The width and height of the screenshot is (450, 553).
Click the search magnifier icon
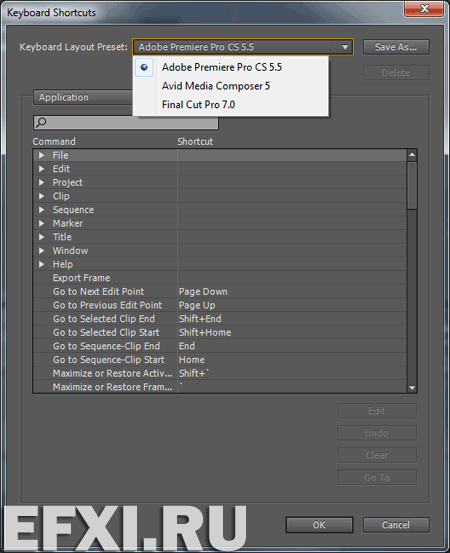(x=41, y=122)
